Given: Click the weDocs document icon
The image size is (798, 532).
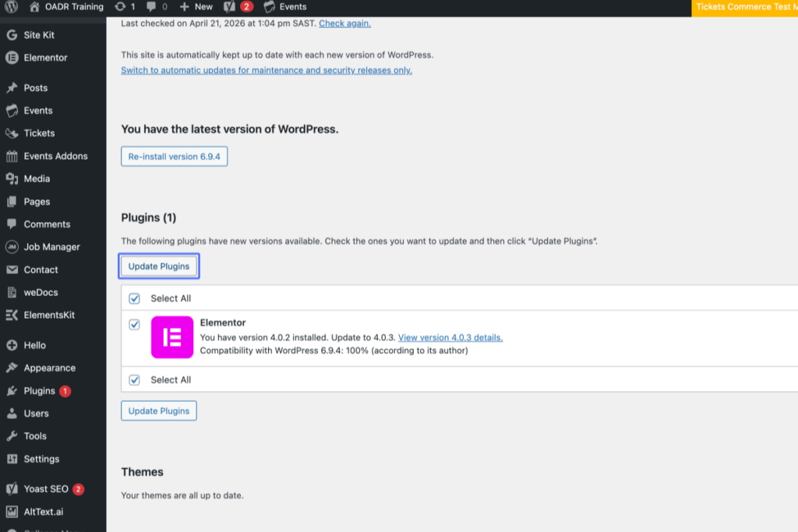Looking at the screenshot, I should (12, 292).
